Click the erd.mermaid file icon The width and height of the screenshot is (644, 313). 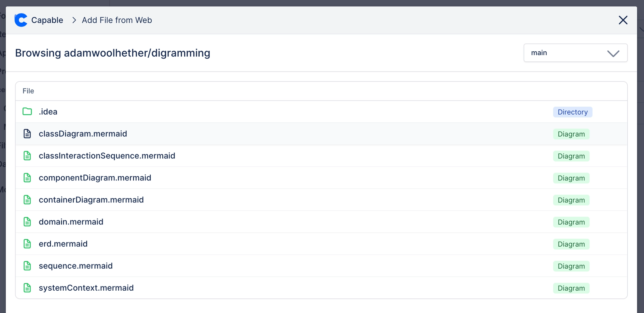coord(27,244)
